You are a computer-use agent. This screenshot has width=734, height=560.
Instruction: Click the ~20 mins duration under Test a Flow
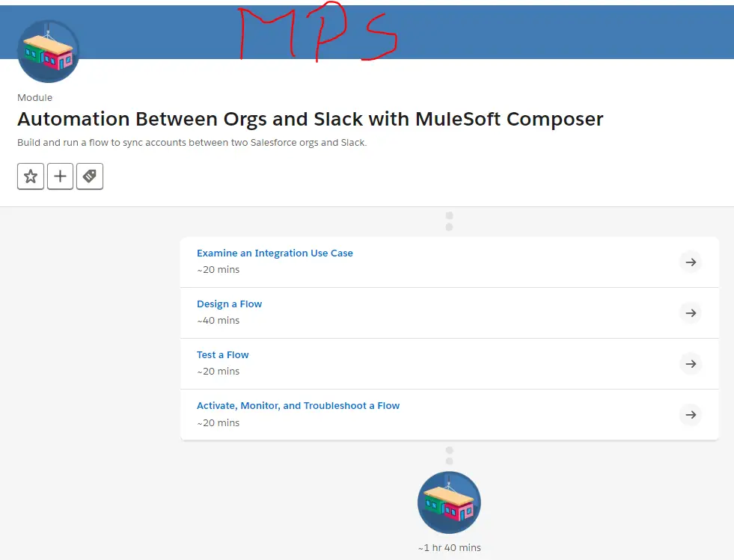(218, 372)
